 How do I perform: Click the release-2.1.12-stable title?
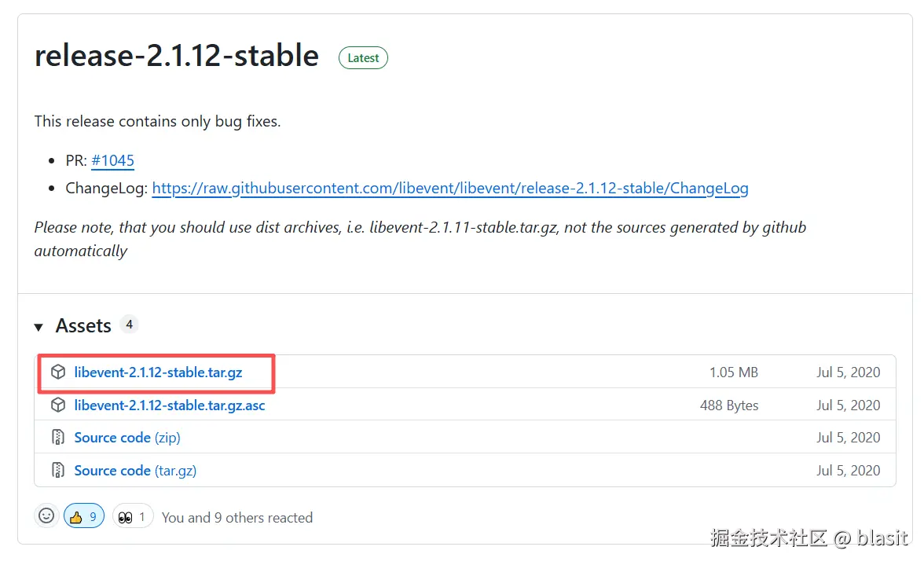[177, 57]
